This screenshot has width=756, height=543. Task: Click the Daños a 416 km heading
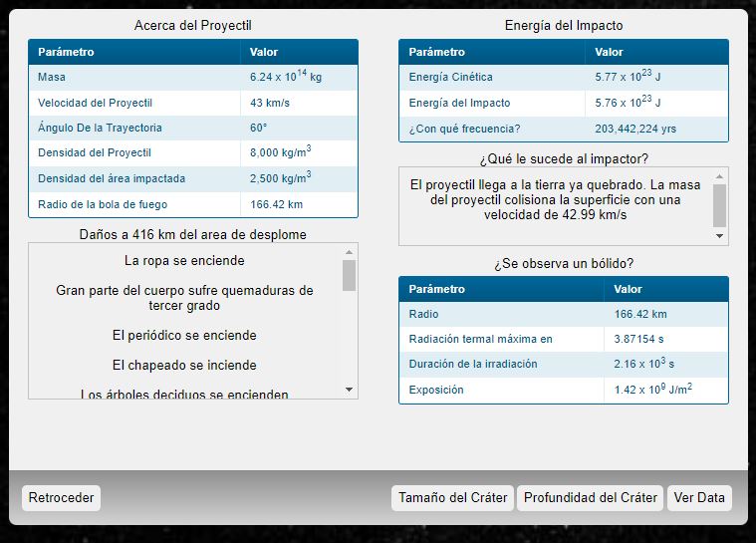193,235
